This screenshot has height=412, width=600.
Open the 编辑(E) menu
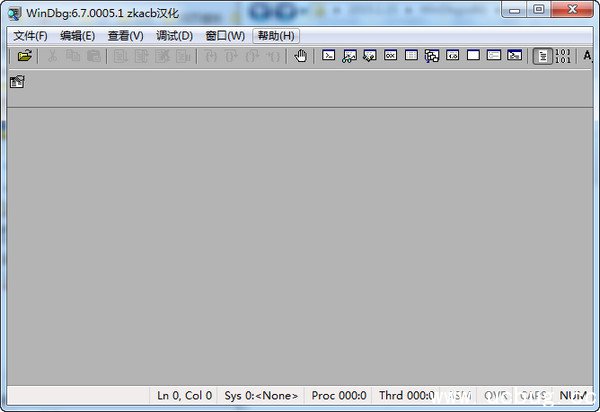[78, 35]
